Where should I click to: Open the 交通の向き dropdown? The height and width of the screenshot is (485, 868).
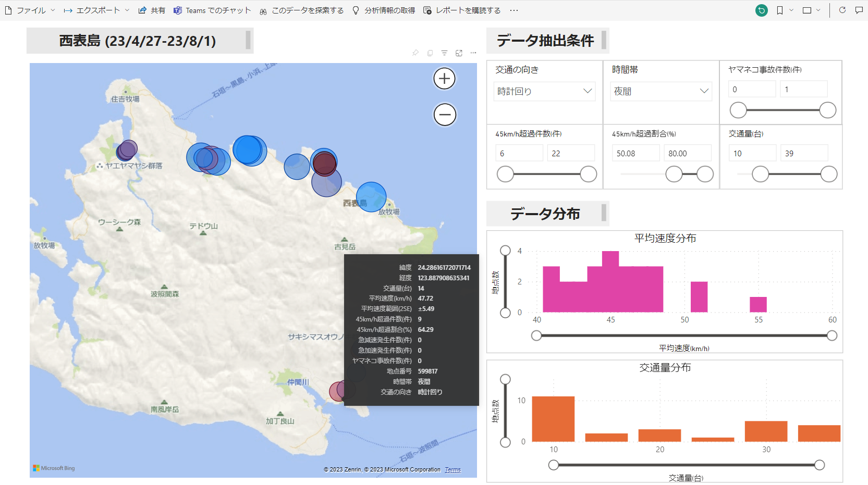544,91
